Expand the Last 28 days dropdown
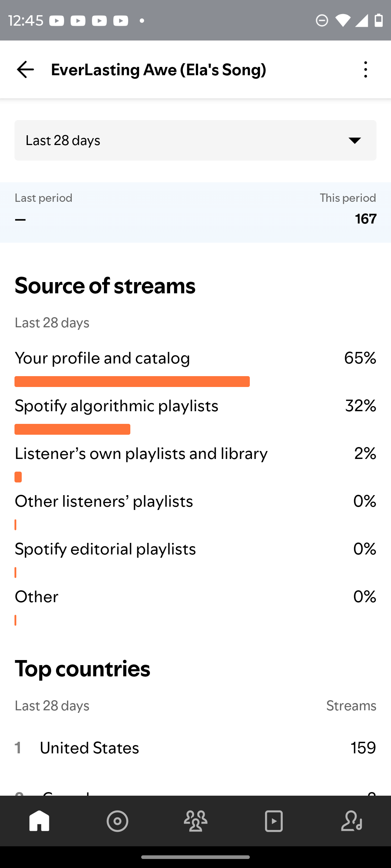This screenshot has height=868, width=391. pyautogui.click(x=195, y=140)
